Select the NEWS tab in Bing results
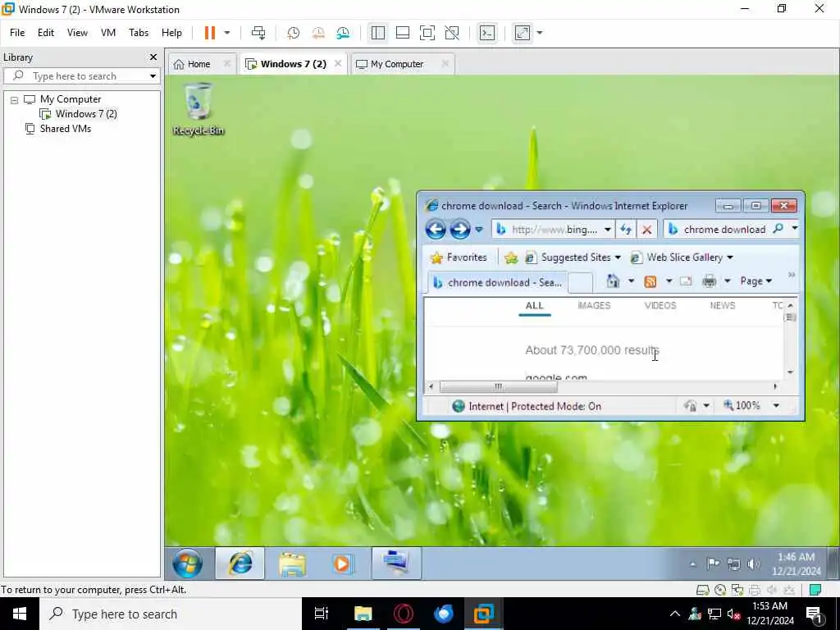The width and height of the screenshot is (840, 630). (x=722, y=305)
